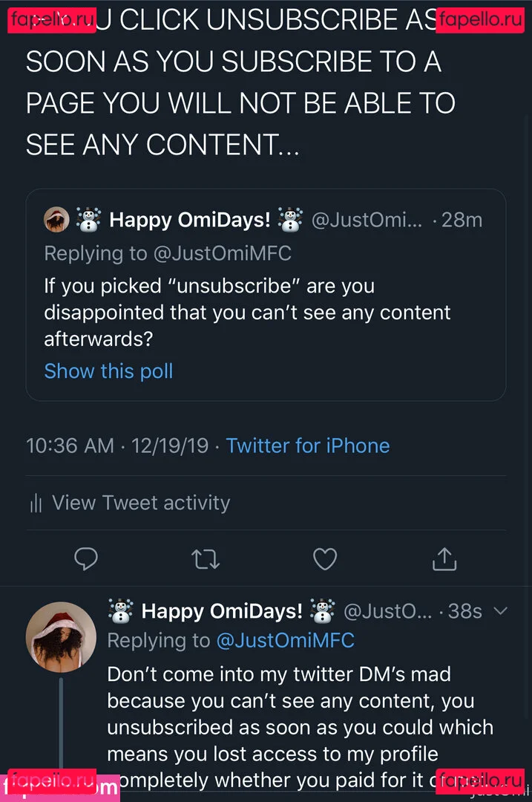This screenshot has width=532, height=802.
Task: Reply to the tweet via speech bubble icon
Action: click(x=86, y=558)
